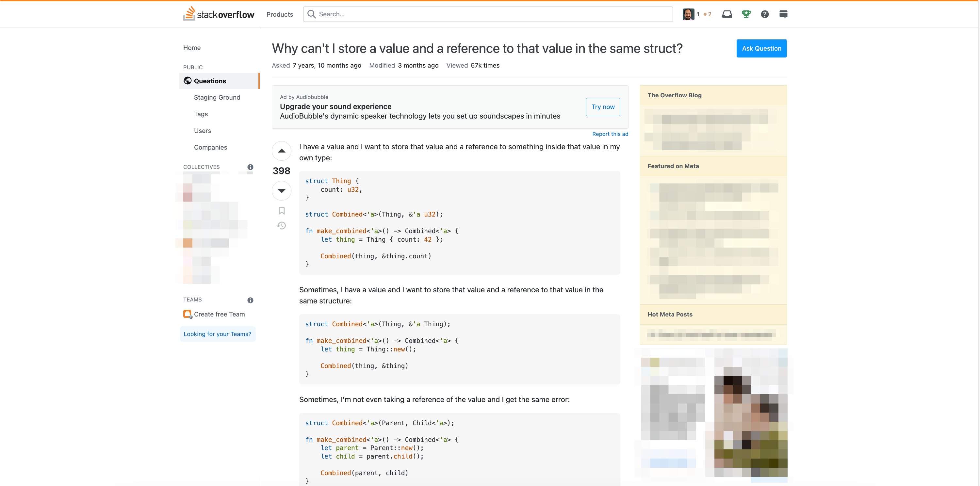The image size is (980, 486).
Task: Click The Overflow Blog heading
Action: pos(675,95)
